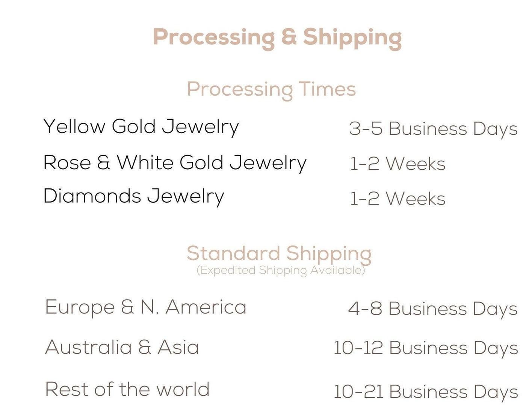This screenshot has height=420, width=526.
Task: Click "Processing" in the Processing Times subheading
Action: coord(240,90)
